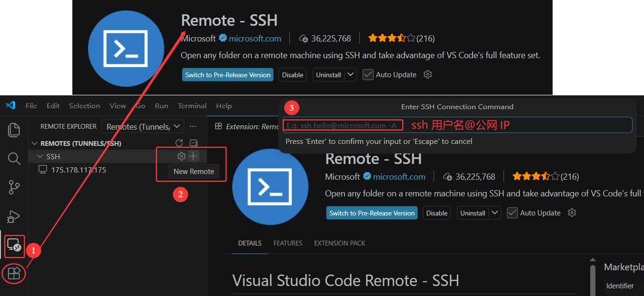Open the Help menu

[x=224, y=106]
